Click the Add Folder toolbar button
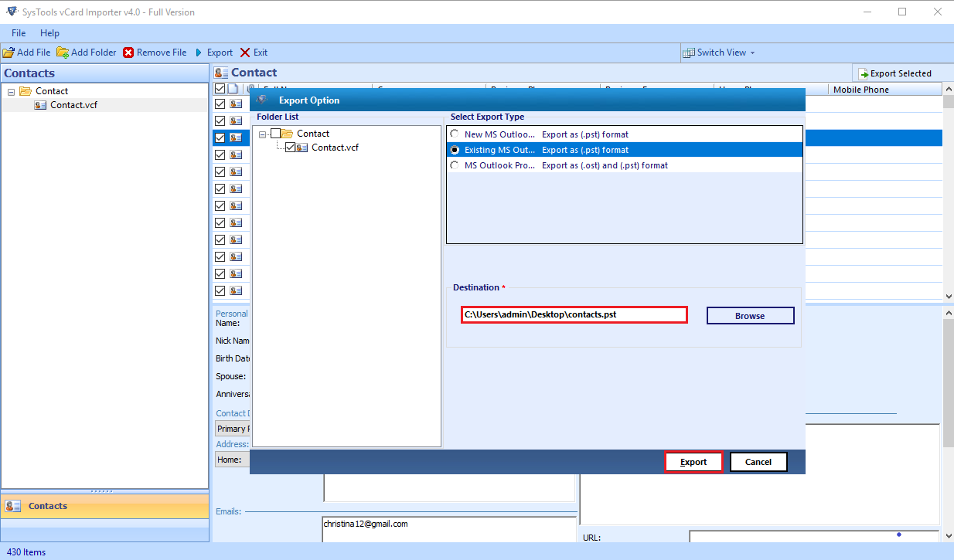Viewport: 954px width, 560px height. coord(87,53)
